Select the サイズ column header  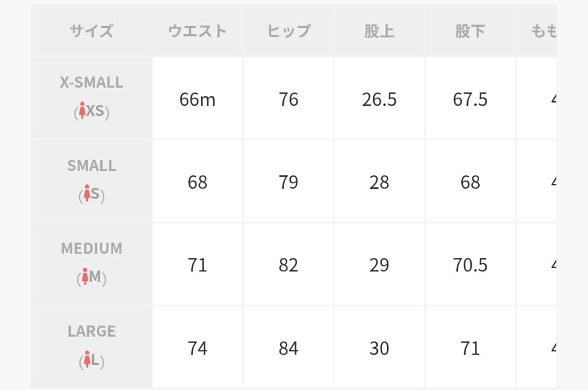[x=91, y=31]
